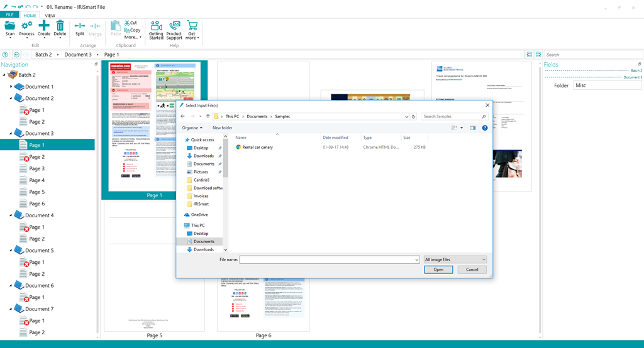Click the Get more shopping cart icon
The image size is (644, 348).
[192, 26]
